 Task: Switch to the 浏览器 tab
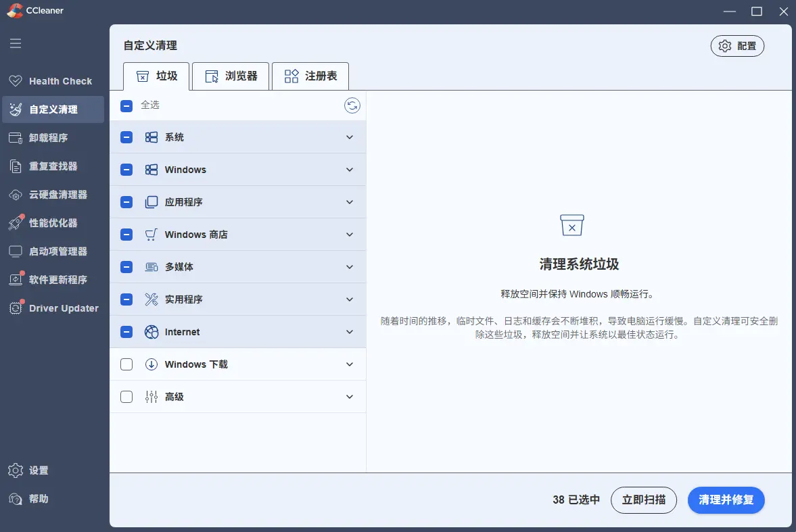tap(231, 76)
